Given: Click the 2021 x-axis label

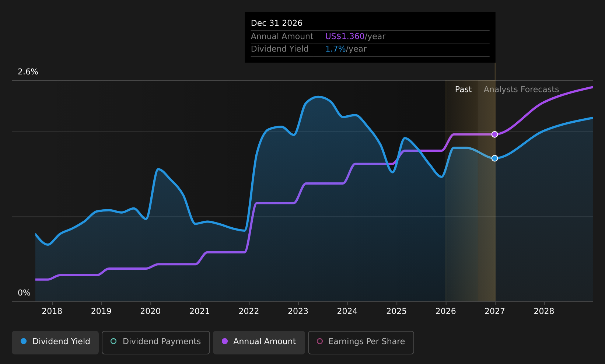Looking at the screenshot, I should coord(200,311).
